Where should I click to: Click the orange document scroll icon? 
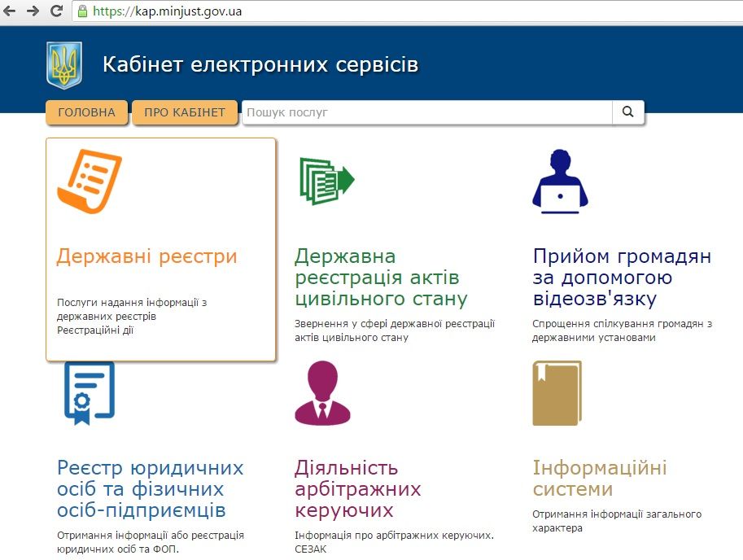(x=90, y=181)
